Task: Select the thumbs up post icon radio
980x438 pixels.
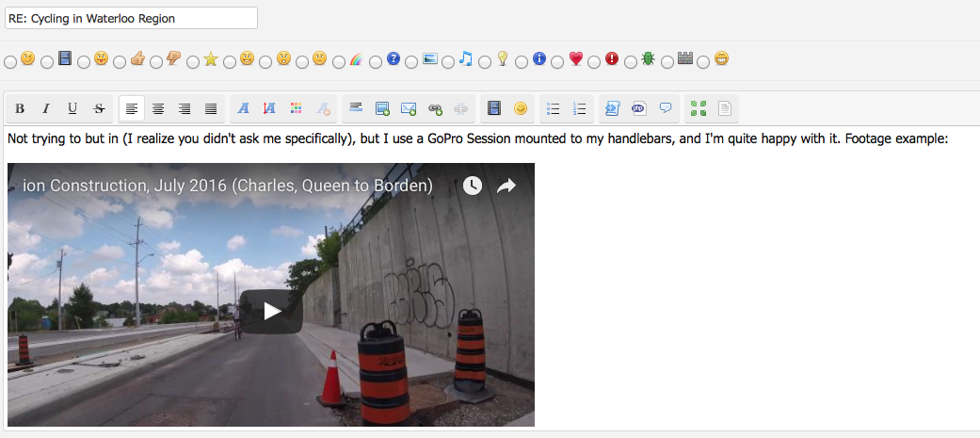Action: tap(120, 62)
